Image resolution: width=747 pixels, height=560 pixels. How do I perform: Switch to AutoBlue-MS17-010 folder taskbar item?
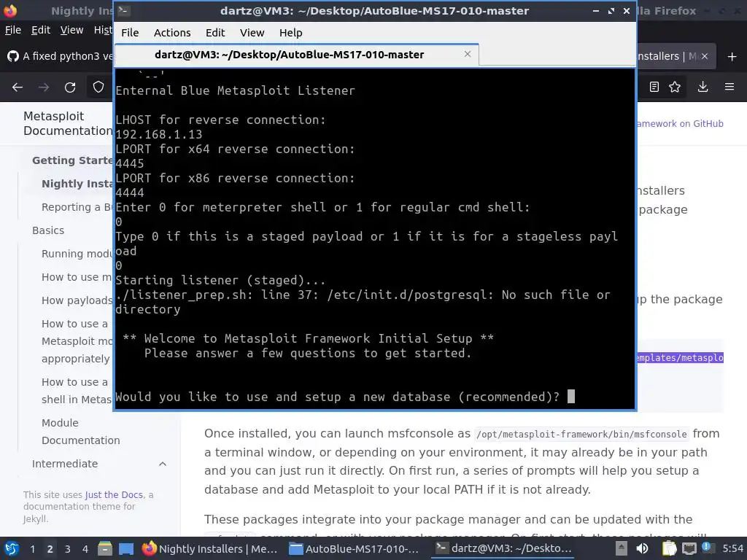click(x=355, y=548)
